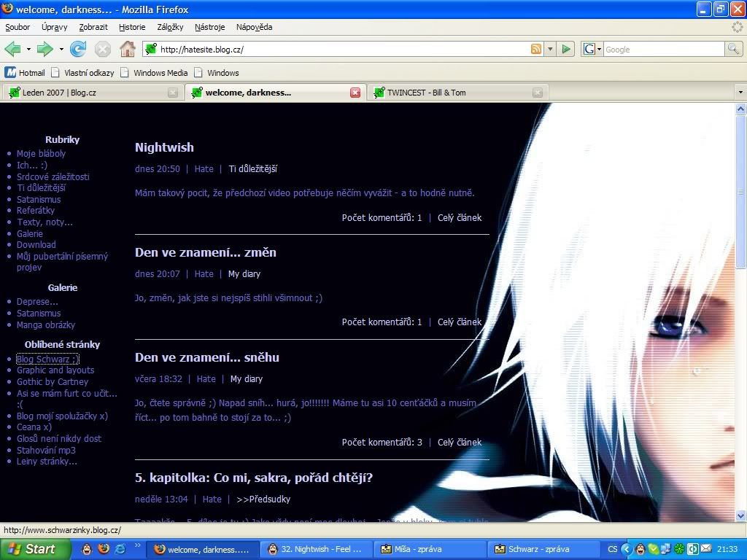This screenshot has width=747, height=560.
Task: Click the ICQ flower icon in the system tray
Action: tap(678, 549)
